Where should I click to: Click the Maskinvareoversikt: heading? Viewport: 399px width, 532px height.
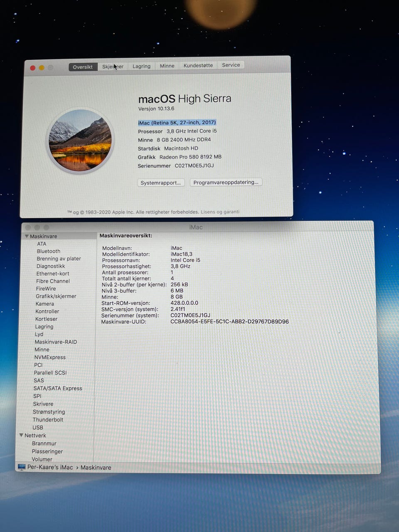[126, 236]
